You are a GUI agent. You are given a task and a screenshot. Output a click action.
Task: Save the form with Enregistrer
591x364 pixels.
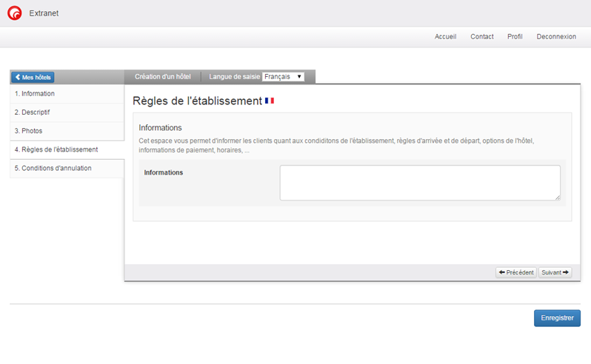pos(557,317)
